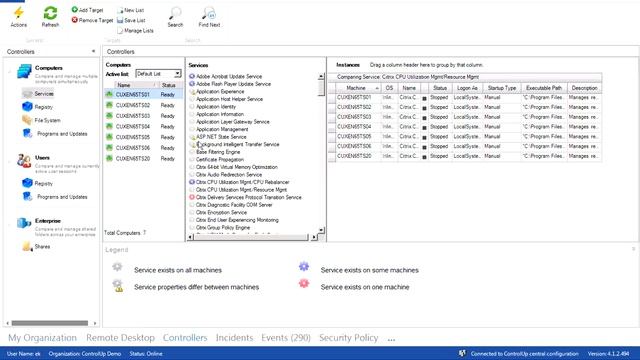The width and height of the screenshot is (640, 360).
Task: Select Adobe Acrobat Update Service
Action: click(226, 76)
